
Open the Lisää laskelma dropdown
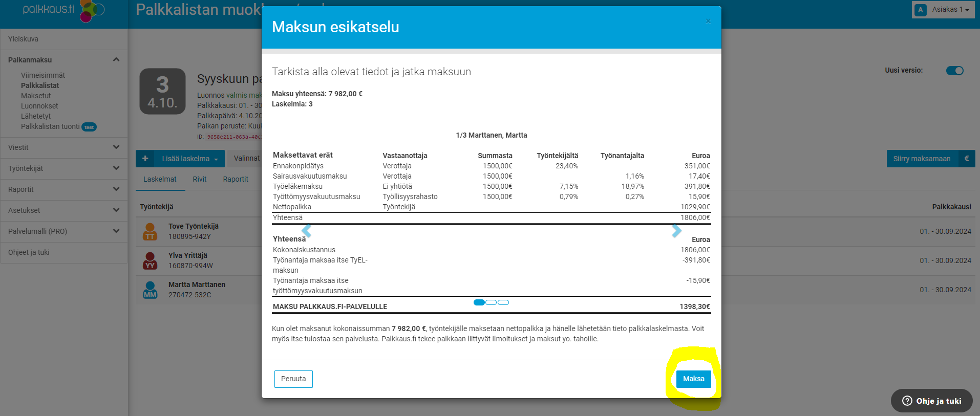190,159
